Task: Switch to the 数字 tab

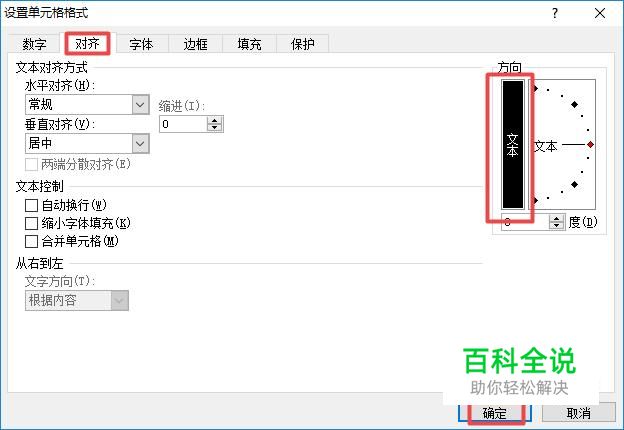Action: point(34,44)
